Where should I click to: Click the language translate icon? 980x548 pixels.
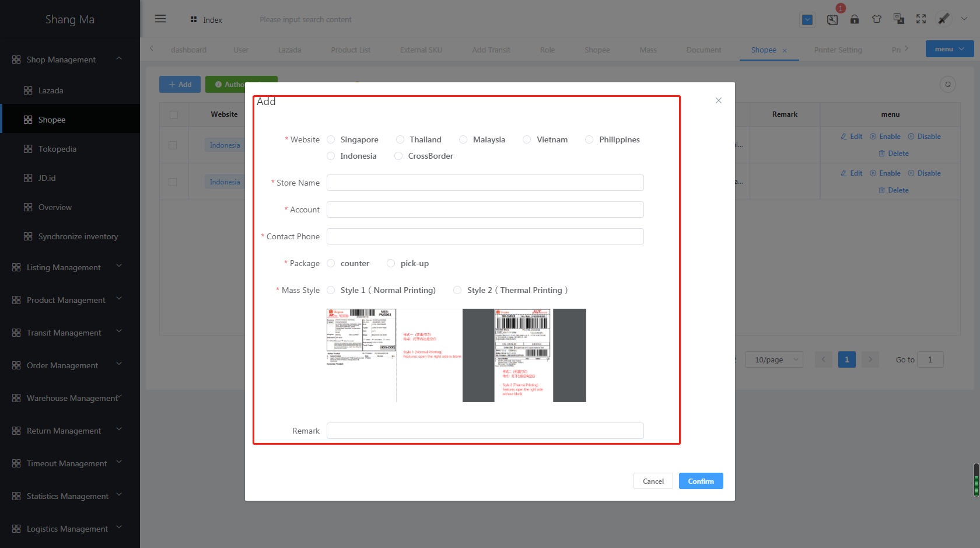click(899, 19)
